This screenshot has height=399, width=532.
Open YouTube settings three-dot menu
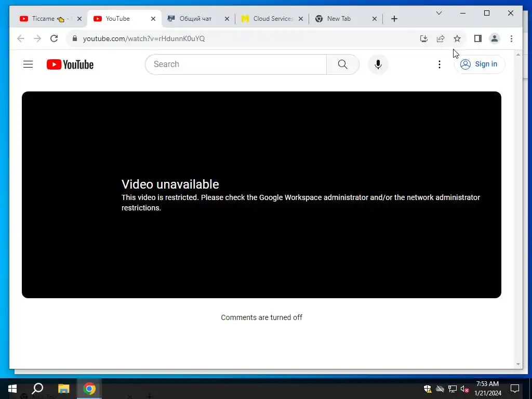pyautogui.click(x=440, y=64)
